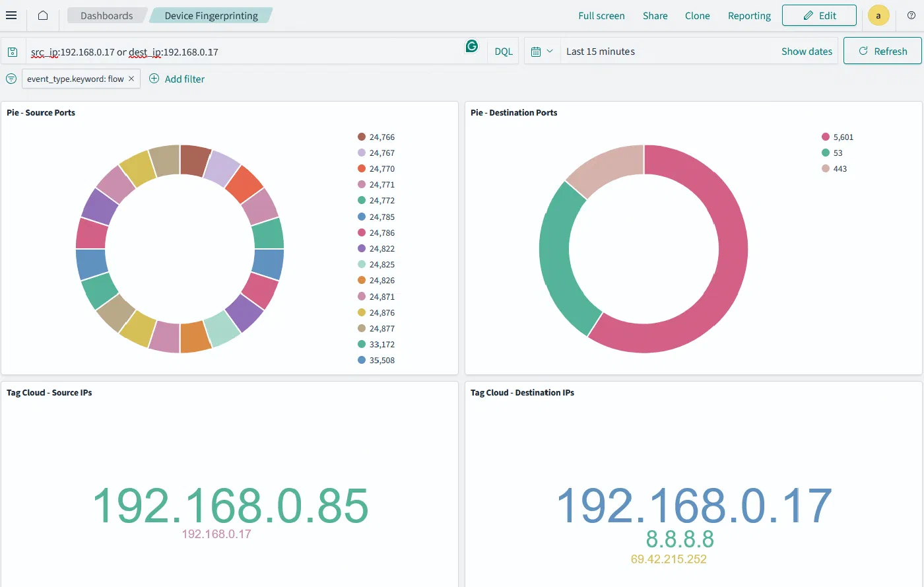
Task: Open the calendar quick date menu
Action: [x=542, y=51]
